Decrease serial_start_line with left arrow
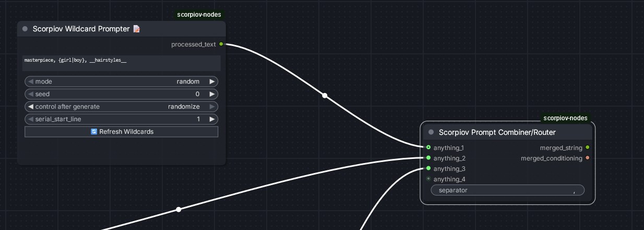644x230 pixels. click(30, 119)
